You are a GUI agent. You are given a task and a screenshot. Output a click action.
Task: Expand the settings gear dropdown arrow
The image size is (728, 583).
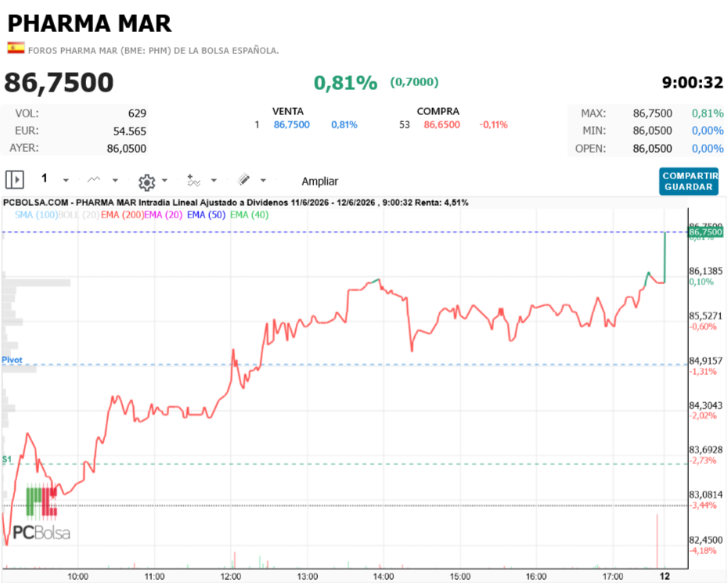[x=164, y=180]
